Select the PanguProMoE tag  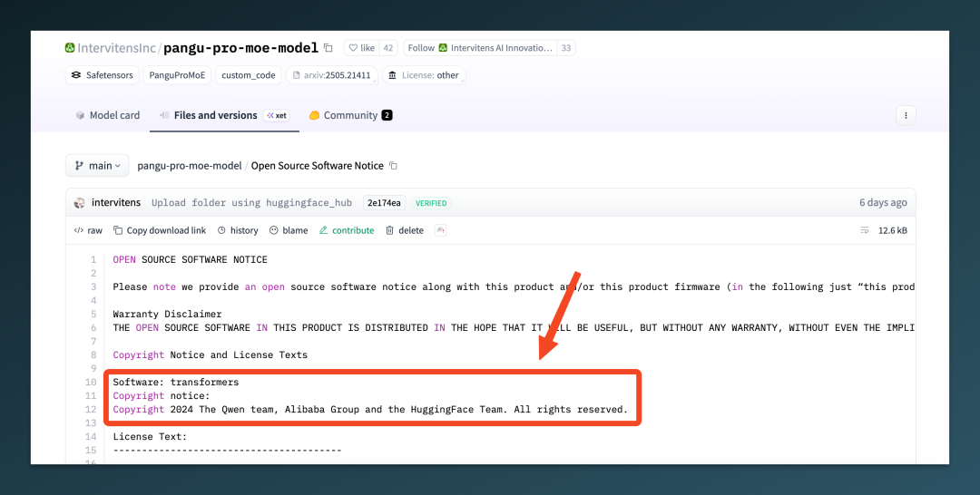[177, 75]
